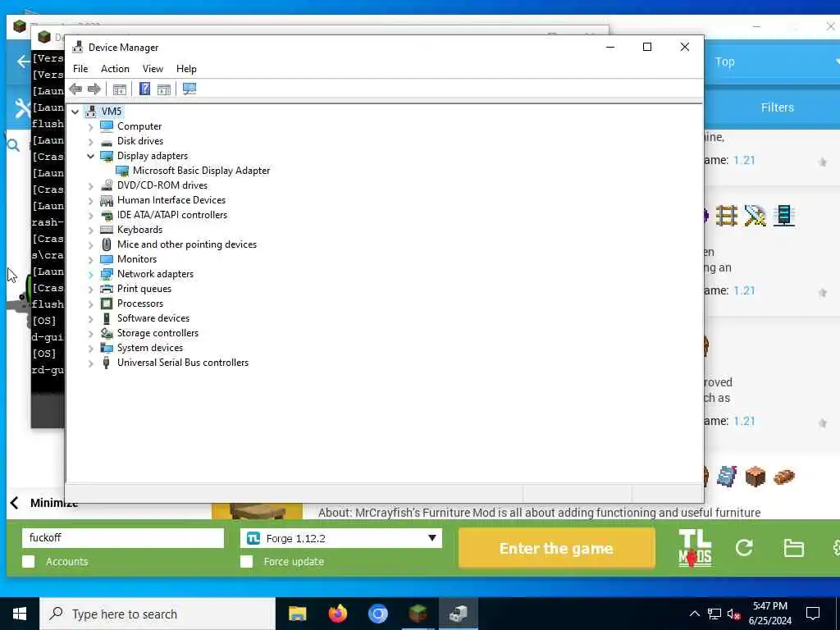Screen dimensions: 840x630
Task: Open the File menu in Device Manager
Action: point(80,69)
